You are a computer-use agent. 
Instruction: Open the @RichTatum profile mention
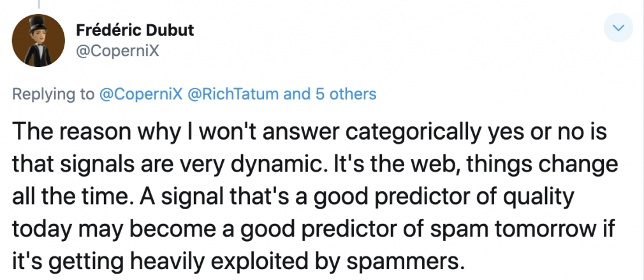click(233, 94)
